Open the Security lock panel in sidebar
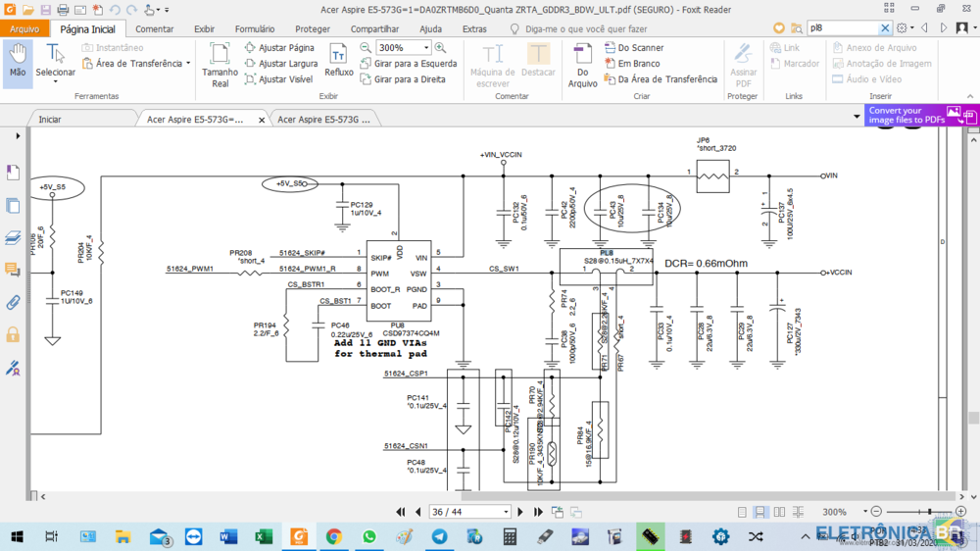980x551 pixels. pos(14,334)
